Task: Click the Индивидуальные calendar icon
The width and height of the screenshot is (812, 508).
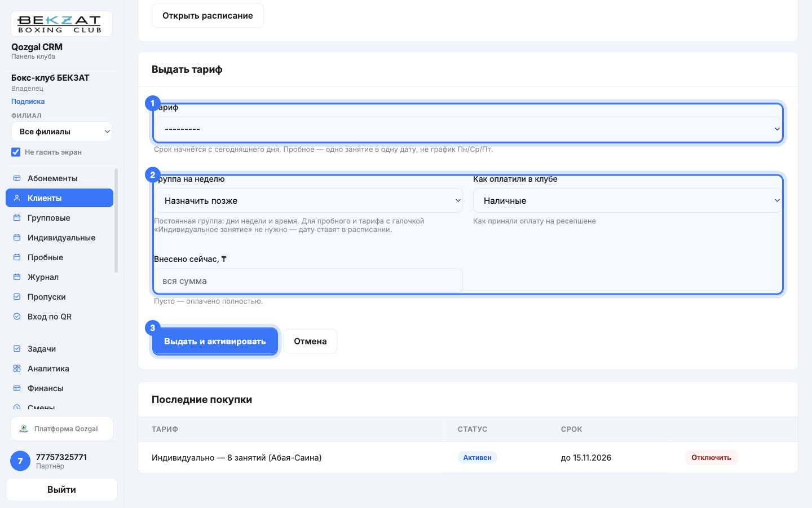Action: pyautogui.click(x=17, y=238)
